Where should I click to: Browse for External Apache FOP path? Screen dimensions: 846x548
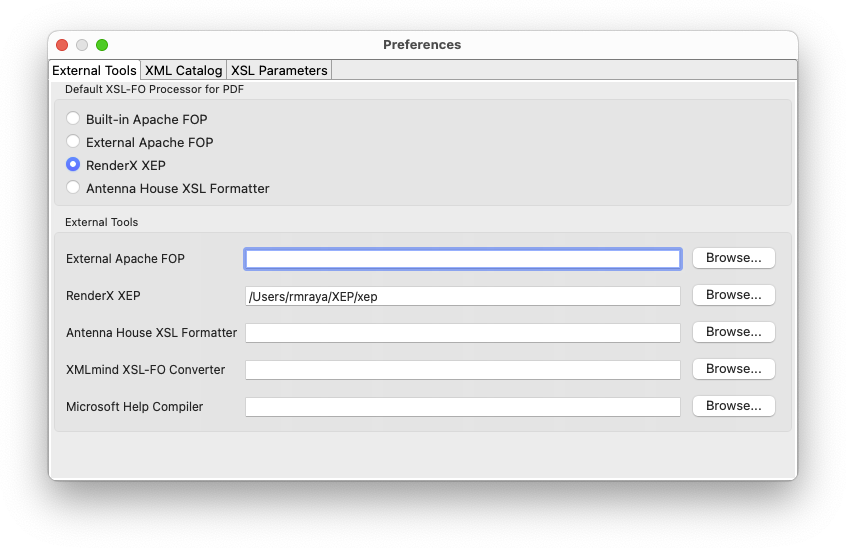(x=734, y=258)
